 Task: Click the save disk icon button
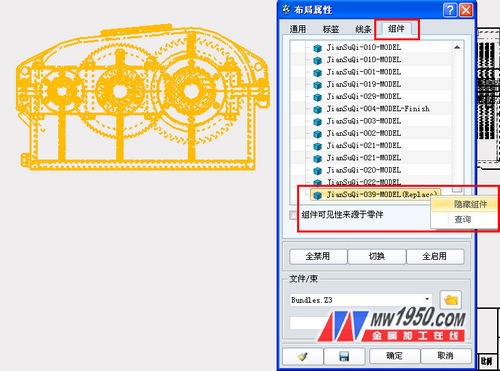[x=344, y=356]
